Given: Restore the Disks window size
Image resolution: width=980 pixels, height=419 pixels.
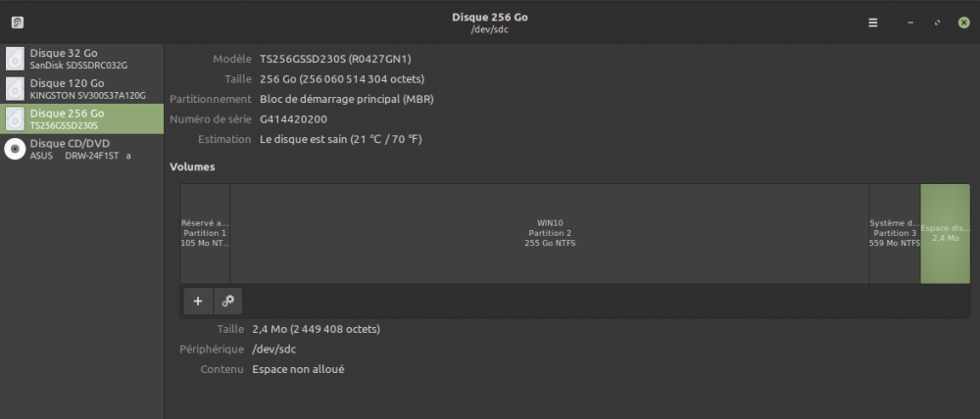Looking at the screenshot, I should pos(937,23).
